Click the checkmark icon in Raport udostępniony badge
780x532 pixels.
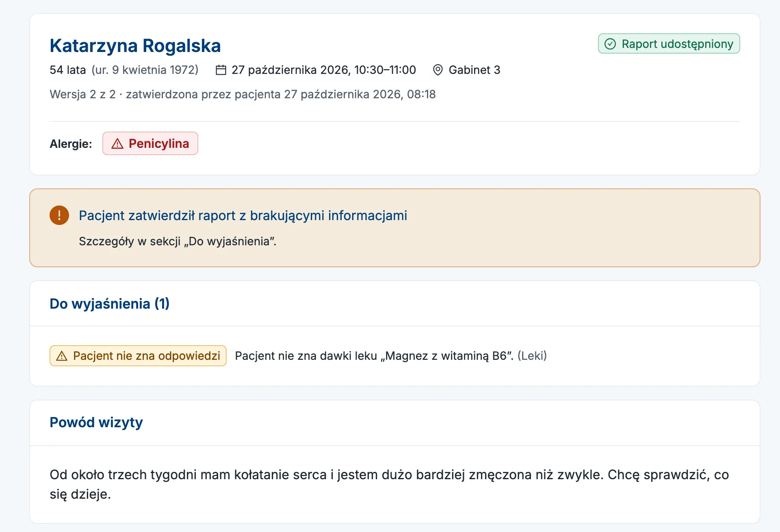pos(610,44)
